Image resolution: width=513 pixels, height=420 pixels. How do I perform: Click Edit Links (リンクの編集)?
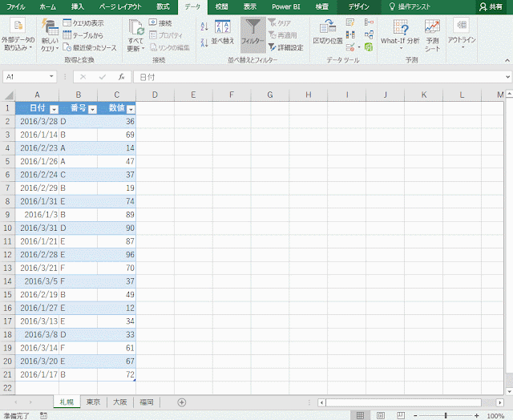(x=169, y=47)
